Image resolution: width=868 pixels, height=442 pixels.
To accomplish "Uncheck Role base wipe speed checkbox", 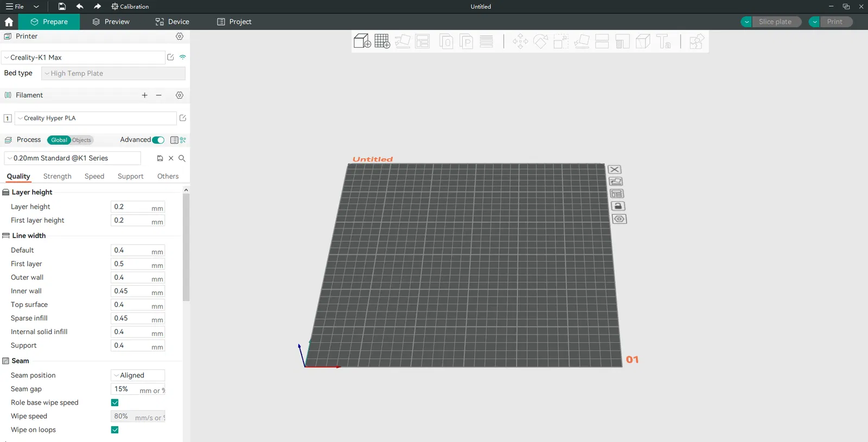I will (115, 402).
